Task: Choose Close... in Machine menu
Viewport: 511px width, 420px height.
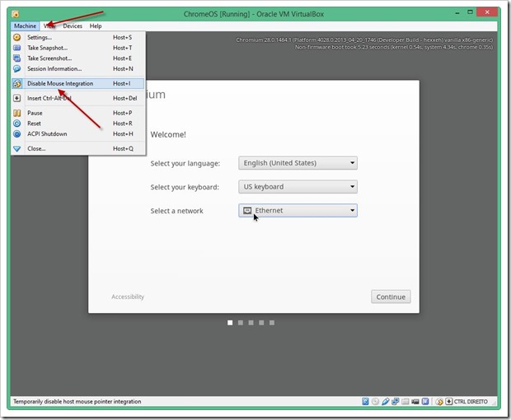Action: tap(78, 148)
